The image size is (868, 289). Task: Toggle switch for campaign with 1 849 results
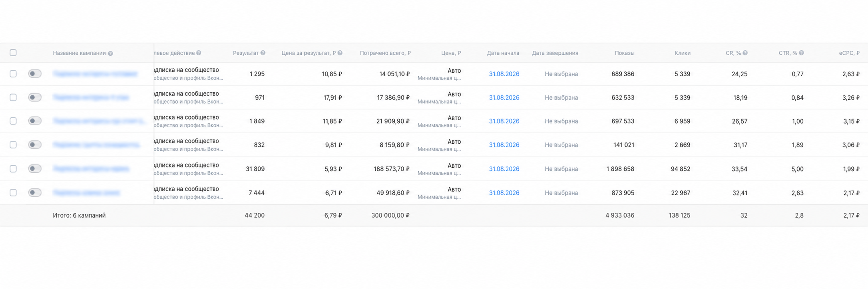(35, 121)
